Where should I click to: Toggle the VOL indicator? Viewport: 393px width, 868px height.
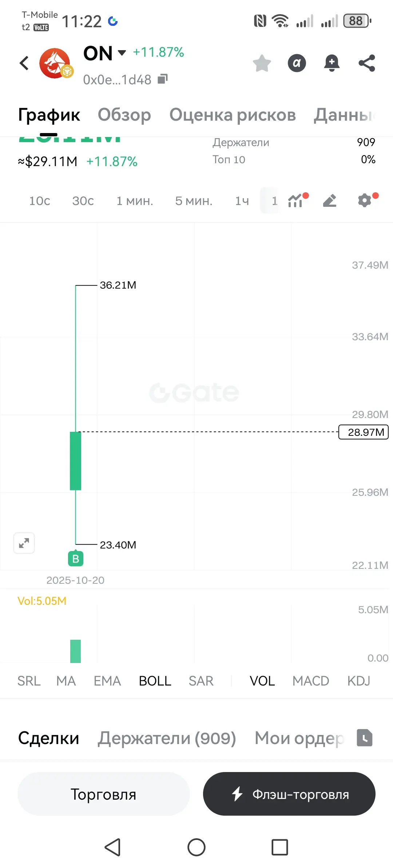(262, 681)
